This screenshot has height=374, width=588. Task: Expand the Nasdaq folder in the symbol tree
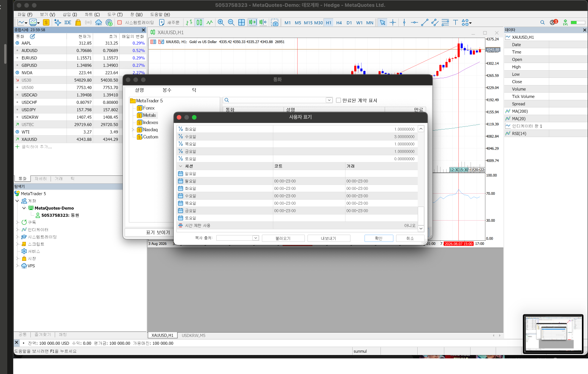click(x=133, y=130)
